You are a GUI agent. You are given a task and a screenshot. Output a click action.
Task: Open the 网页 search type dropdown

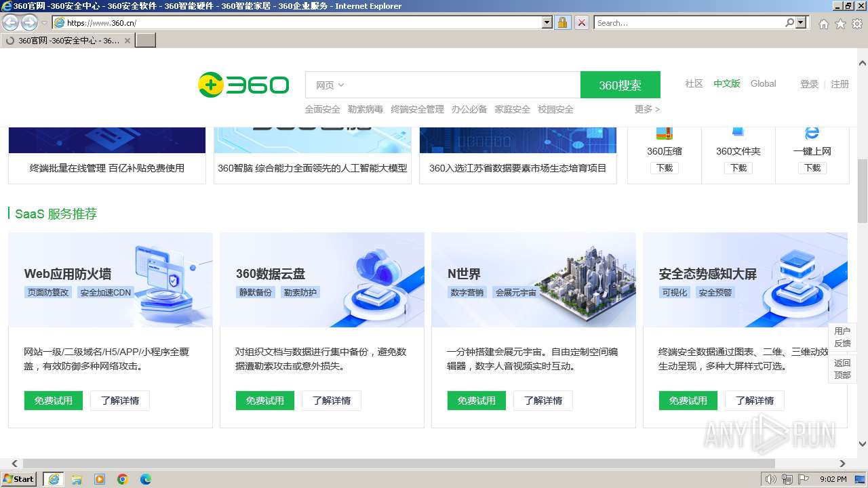pyautogui.click(x=330, y=85)
